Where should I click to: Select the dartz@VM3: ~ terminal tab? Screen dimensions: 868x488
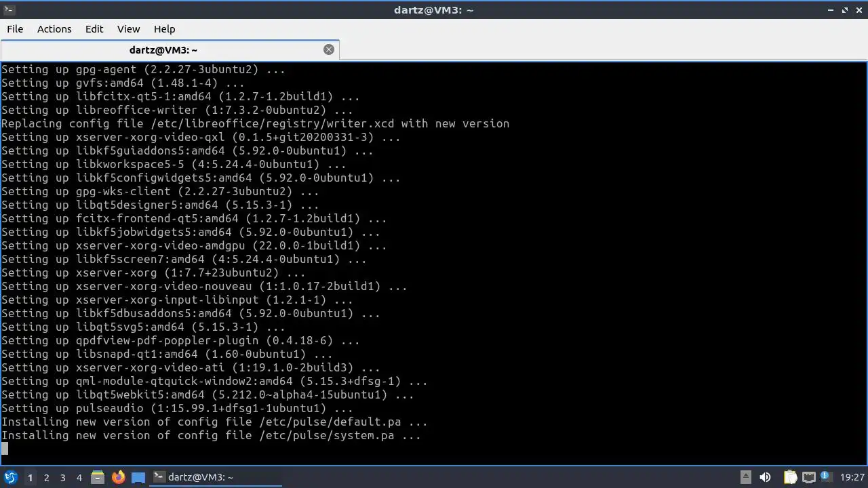pos(170,49)
